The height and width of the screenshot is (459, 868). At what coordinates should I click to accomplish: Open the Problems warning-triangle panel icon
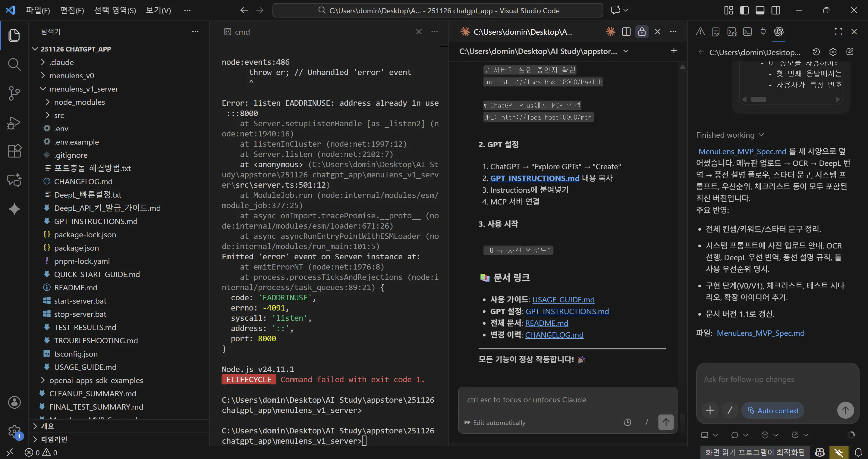click(700, 32)
